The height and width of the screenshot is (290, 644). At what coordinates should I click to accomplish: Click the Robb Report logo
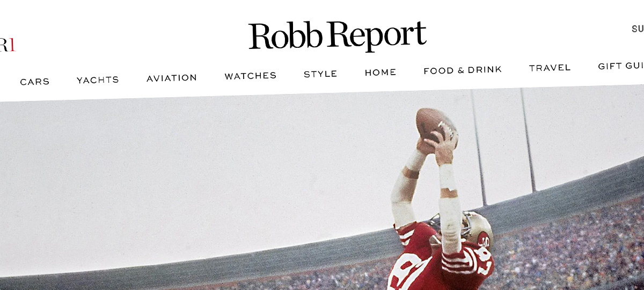tap(337, 37)
